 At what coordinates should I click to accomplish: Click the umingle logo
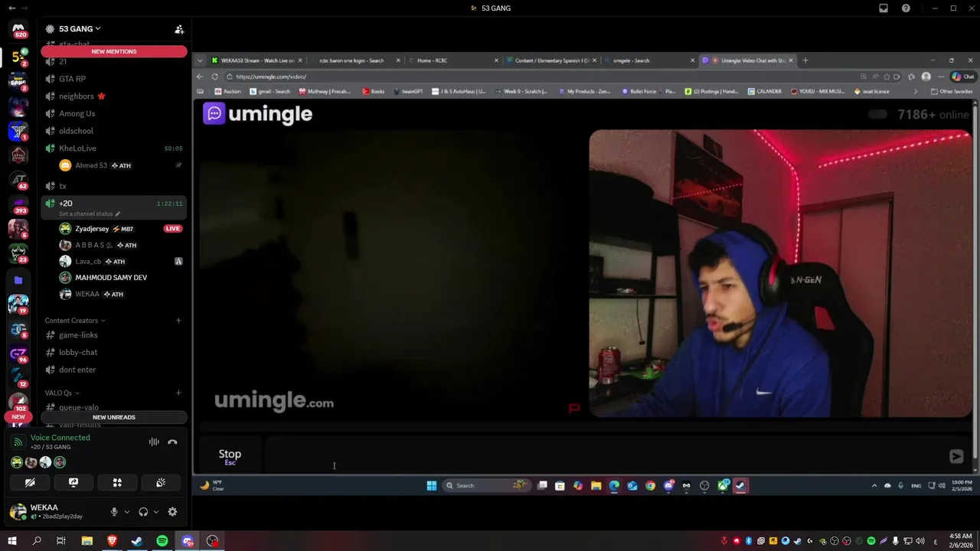258,114
